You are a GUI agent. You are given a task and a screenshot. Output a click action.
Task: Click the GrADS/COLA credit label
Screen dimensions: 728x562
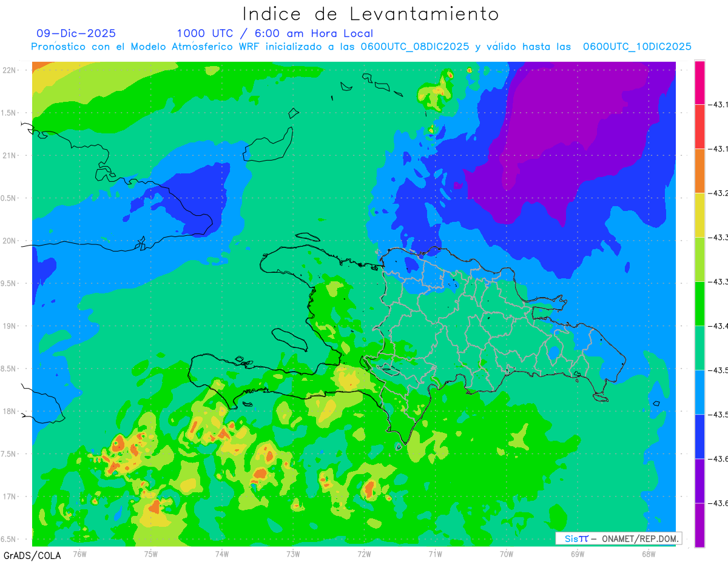[32, 555]
